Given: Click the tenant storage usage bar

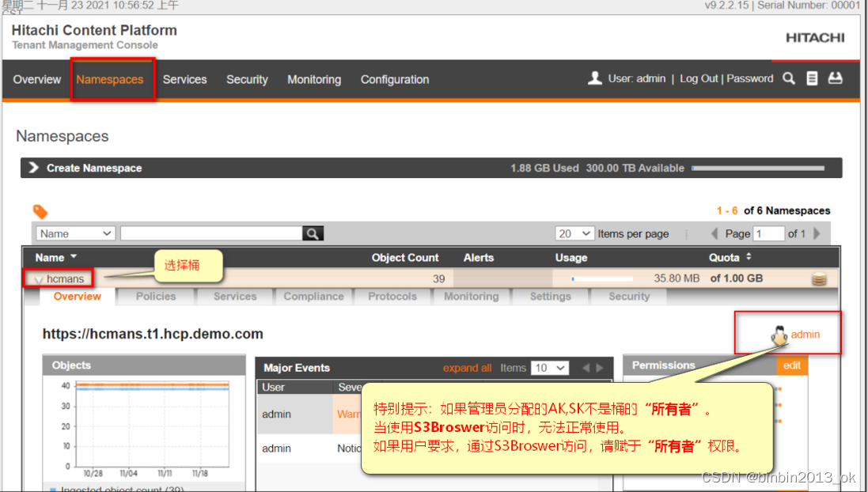Looking at the screenshot, I should 758,168.
